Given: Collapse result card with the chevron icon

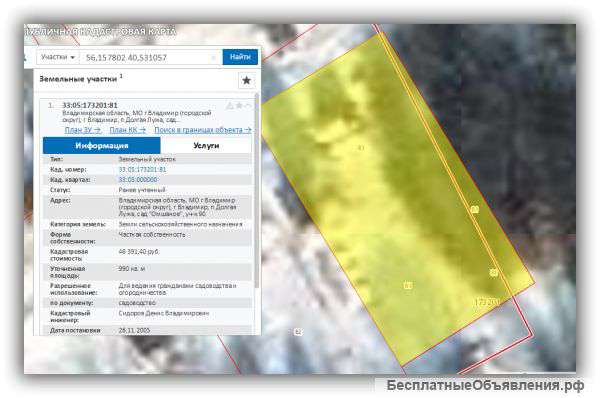Looking at the screenshot, I should click(x=248, y=105).
